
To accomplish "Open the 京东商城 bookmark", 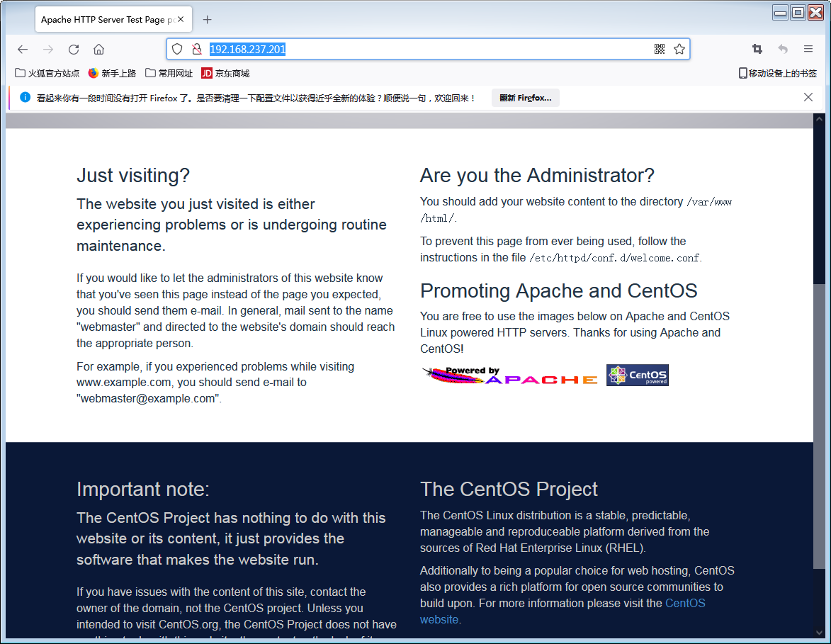I will [225, 73].
